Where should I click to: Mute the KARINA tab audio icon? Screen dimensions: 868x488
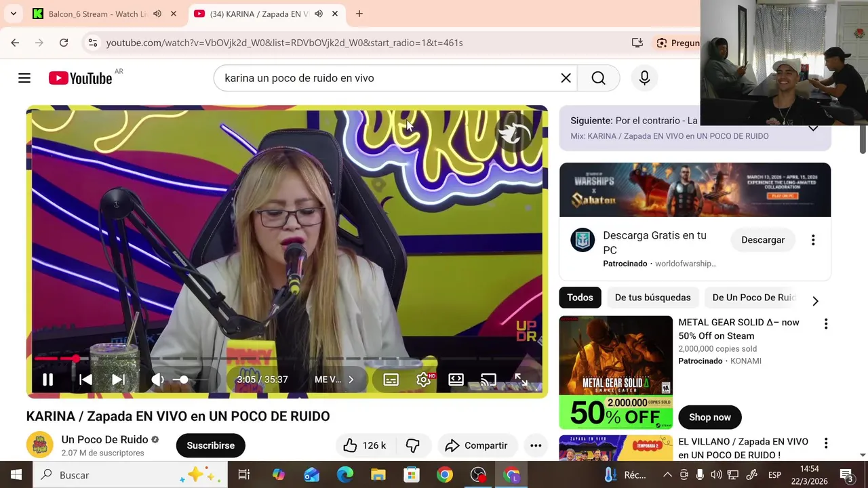[319, 14]
